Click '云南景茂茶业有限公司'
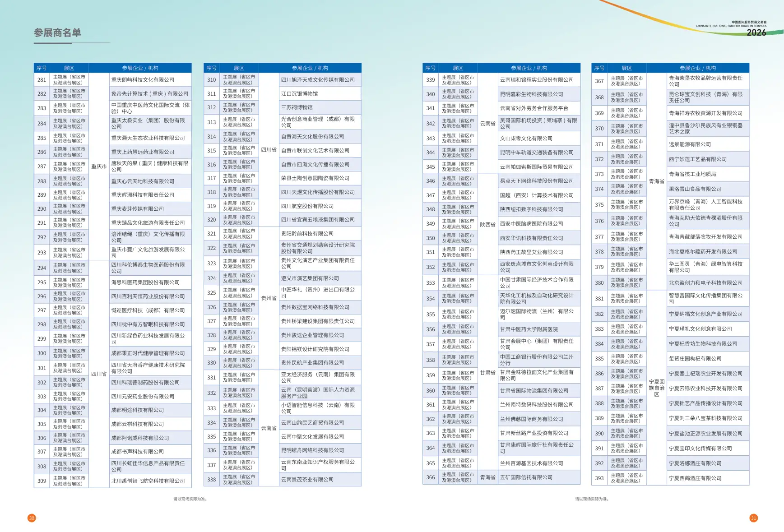The width and height of the screenshot is (784, 532). click(307, 480)
